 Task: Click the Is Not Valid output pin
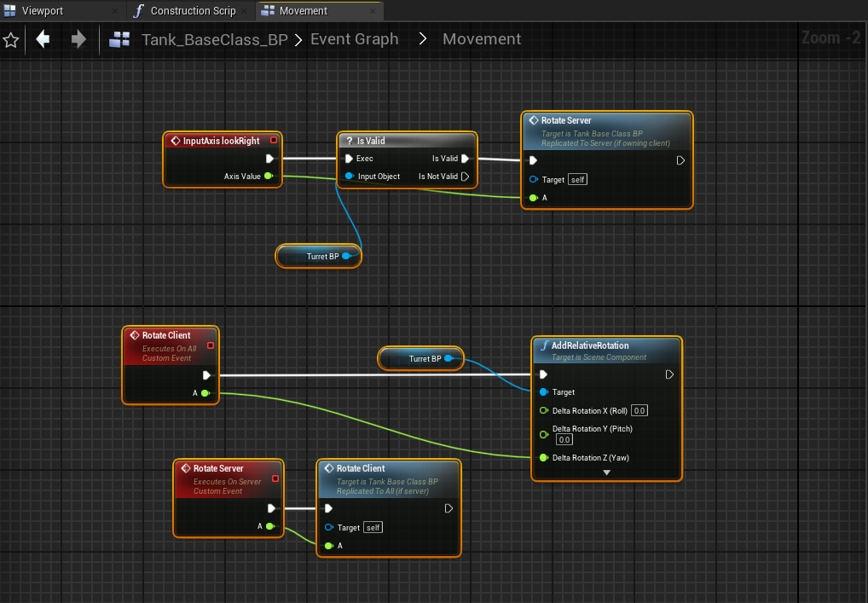click(465, 176)
